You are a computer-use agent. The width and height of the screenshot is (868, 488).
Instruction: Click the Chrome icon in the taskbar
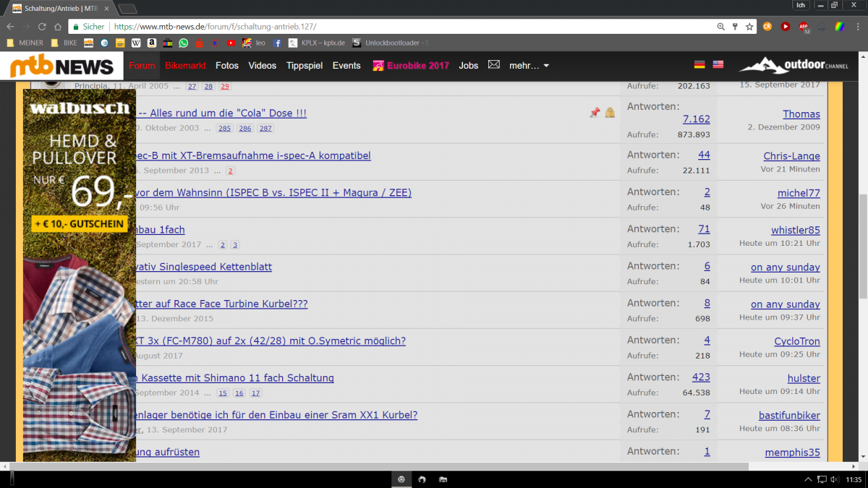coord(401,479)
